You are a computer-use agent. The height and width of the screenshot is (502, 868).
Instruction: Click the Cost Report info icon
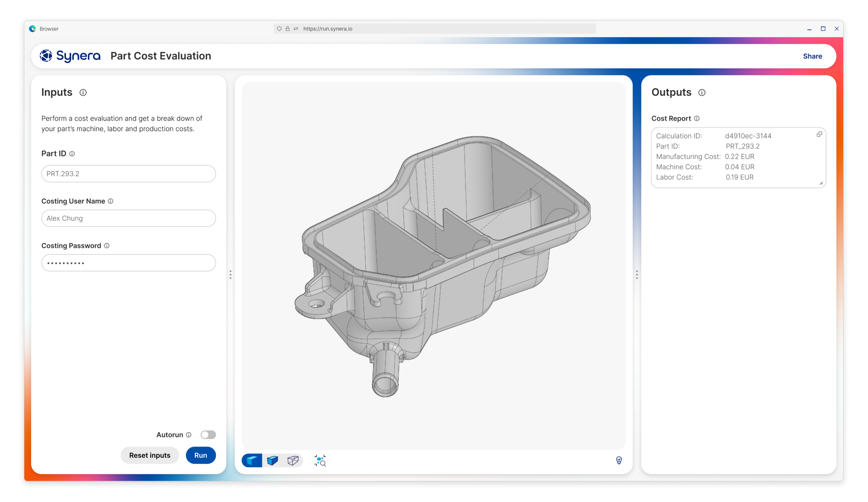pyautogui.click(x=696, y=118)
